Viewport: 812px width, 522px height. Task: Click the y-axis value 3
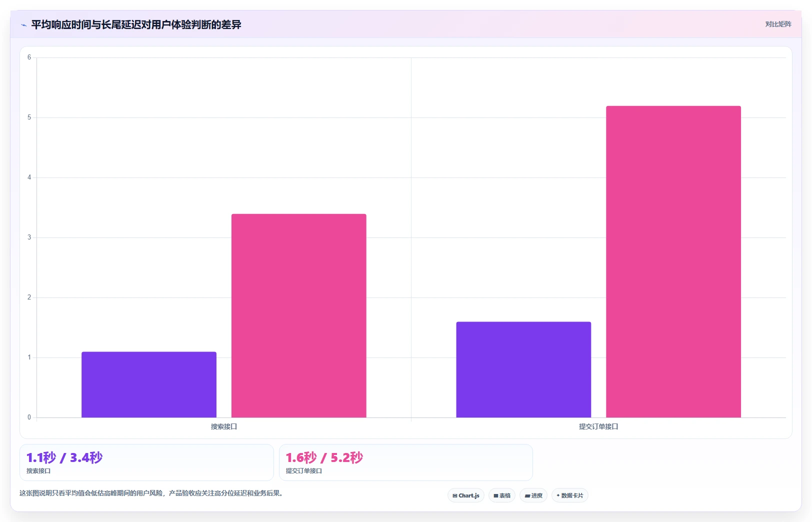(29, 237)
